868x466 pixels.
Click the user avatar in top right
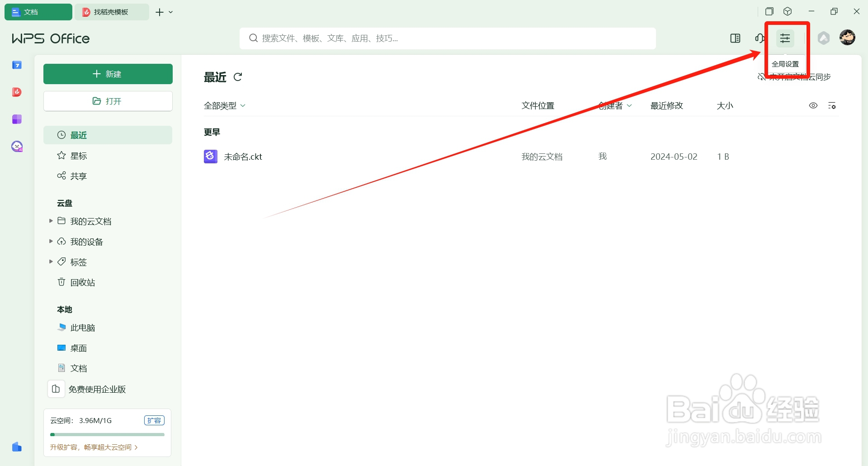tap(847, 38)
